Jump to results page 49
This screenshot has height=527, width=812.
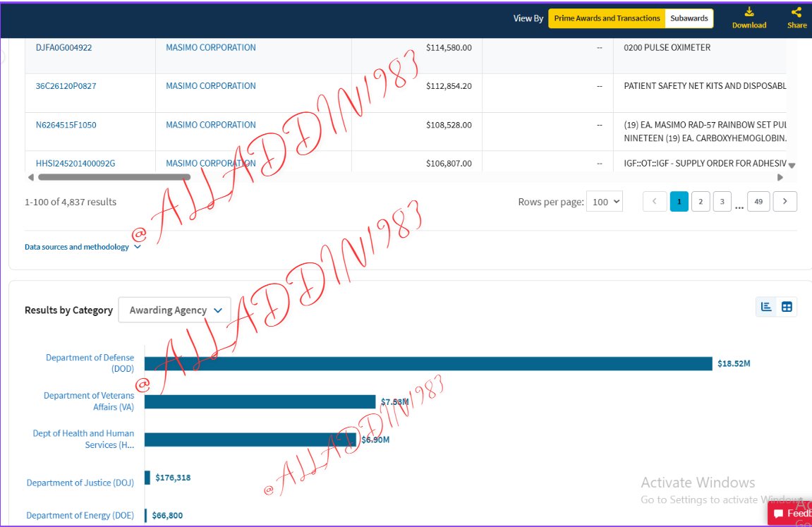[x=758, y=201]
